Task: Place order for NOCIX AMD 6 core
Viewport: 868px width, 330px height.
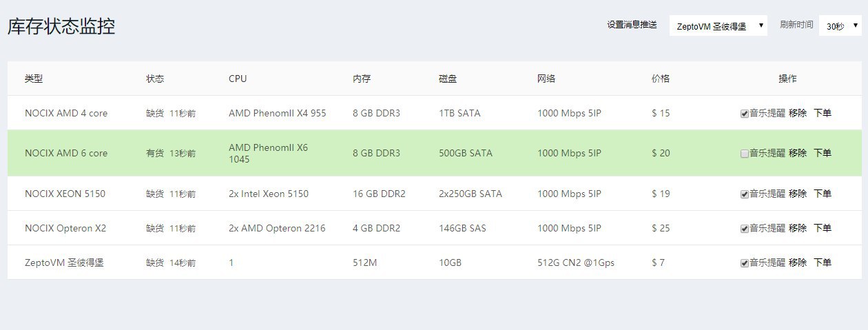Action: tap(823, 153)
